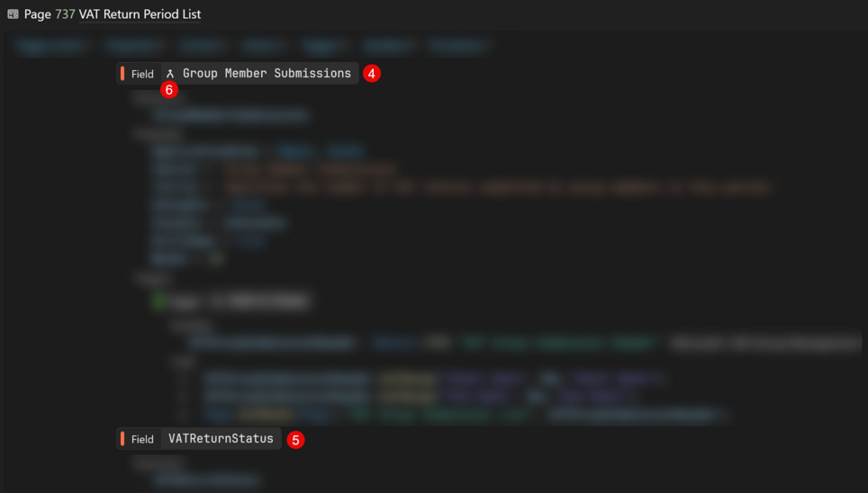Click the red number 4 annotation badge
The height and width of the screenshot is (493, 868).
click(372, 74)
